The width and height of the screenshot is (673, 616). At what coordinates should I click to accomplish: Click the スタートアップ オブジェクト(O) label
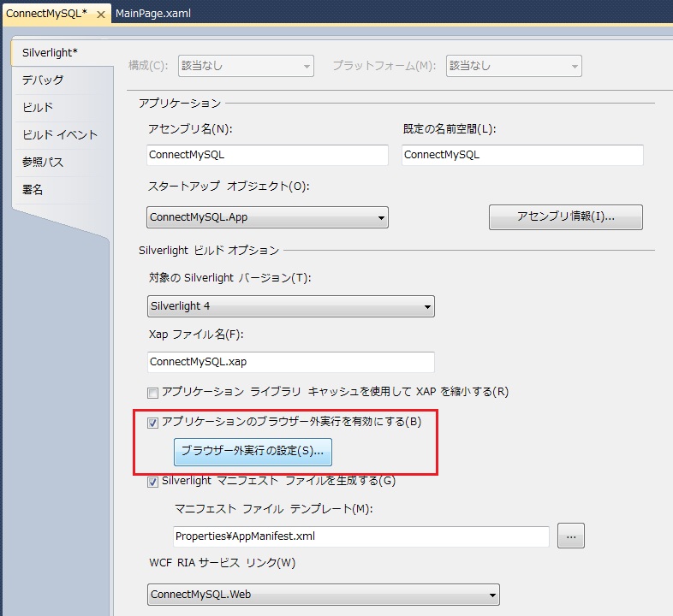[229, 187]
